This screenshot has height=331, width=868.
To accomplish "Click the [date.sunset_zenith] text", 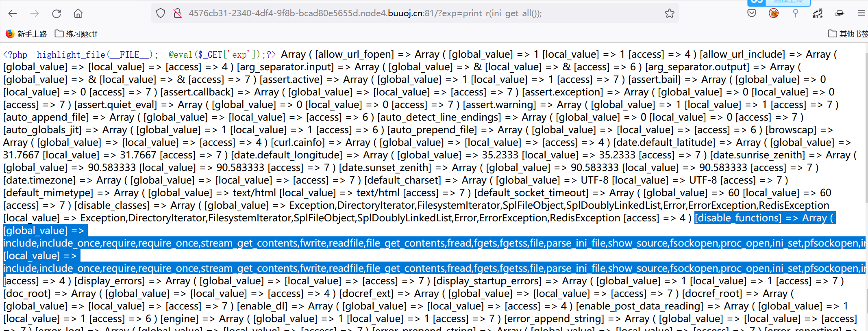I will pos(385,168).
